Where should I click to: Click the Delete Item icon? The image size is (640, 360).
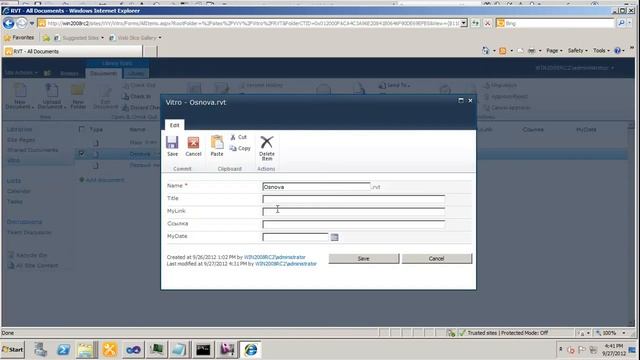[267, 142]
